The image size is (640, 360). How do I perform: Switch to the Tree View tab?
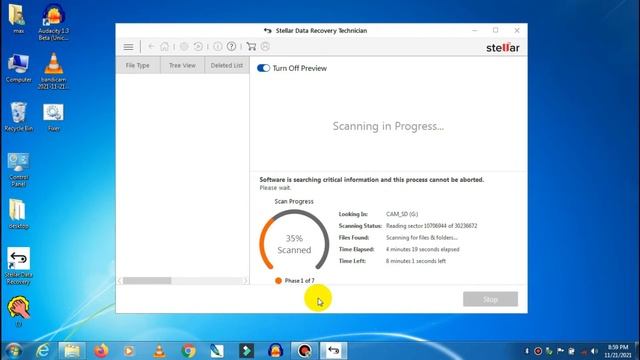pos(182,65)
